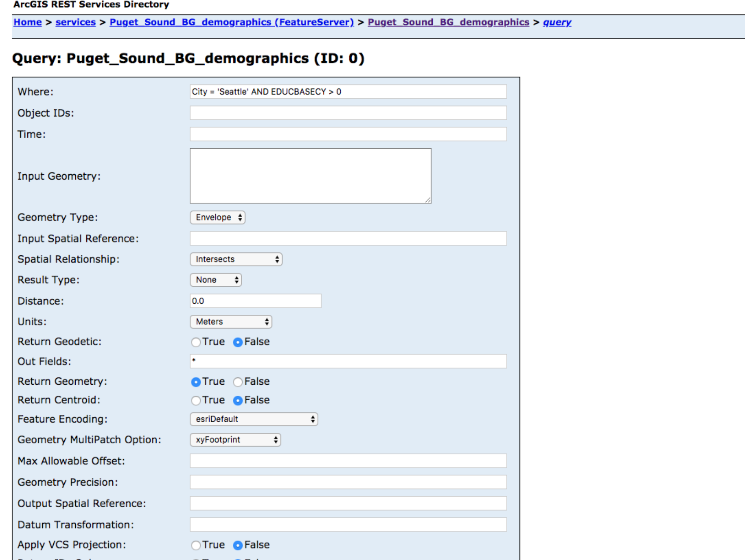
Task: Click the Where clause input field
Action: tap(348, 92)
